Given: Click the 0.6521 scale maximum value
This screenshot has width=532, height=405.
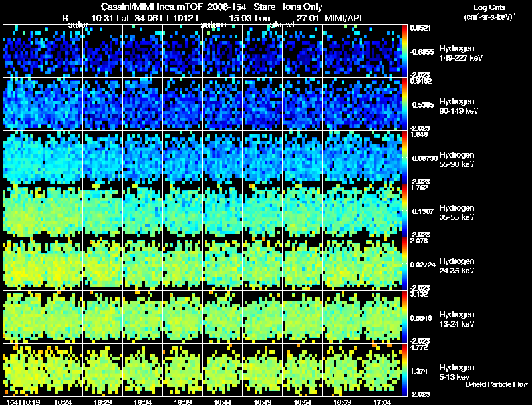Looking at the screenshot, I should [x=420, y=28].
